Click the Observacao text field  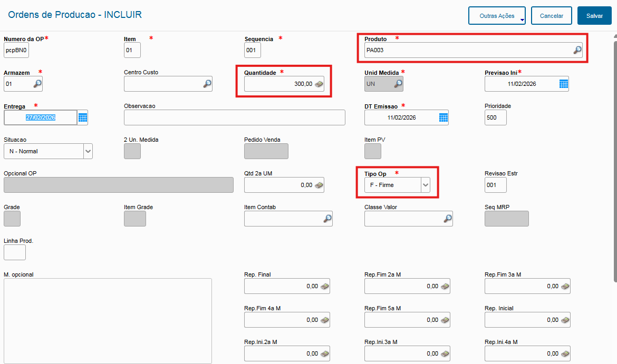[234, 117]
